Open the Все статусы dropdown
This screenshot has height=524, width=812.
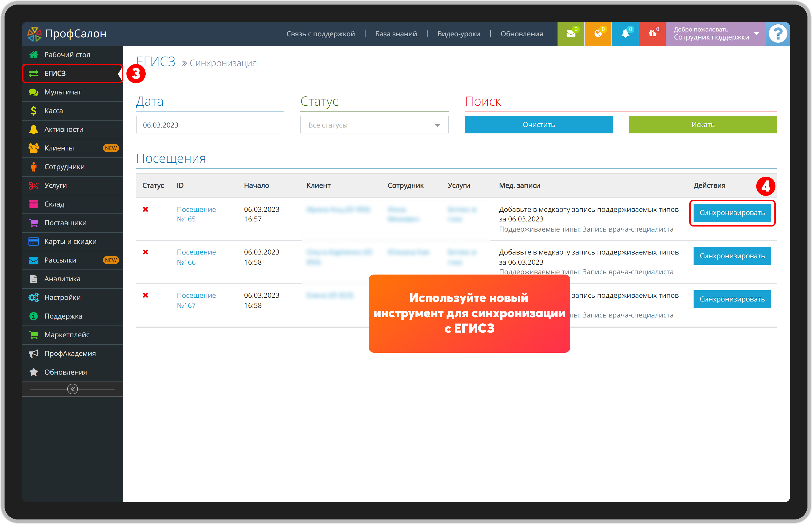coord(374,125)
